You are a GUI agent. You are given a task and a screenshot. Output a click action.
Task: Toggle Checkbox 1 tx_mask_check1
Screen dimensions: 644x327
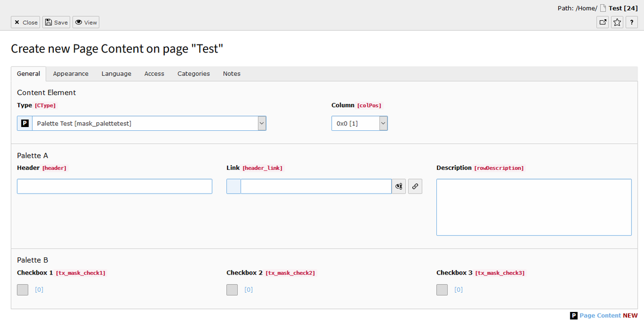click(x=23, y=289)
